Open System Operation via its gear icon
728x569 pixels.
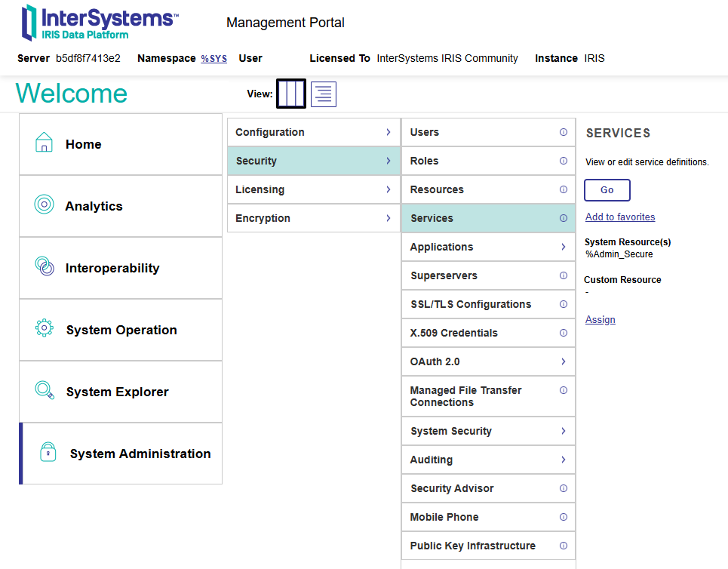point(45,328)
